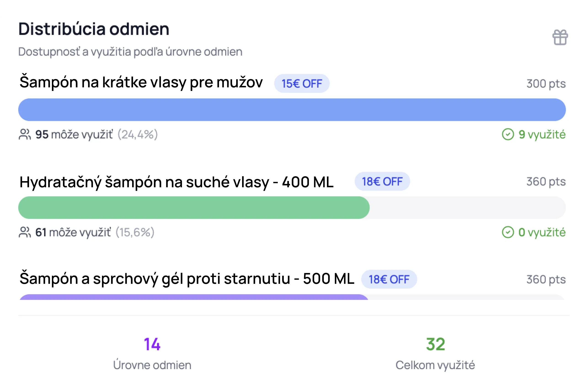Select the 15€ OFF badge
Screen dimensions: 588x389
(302, 83)
